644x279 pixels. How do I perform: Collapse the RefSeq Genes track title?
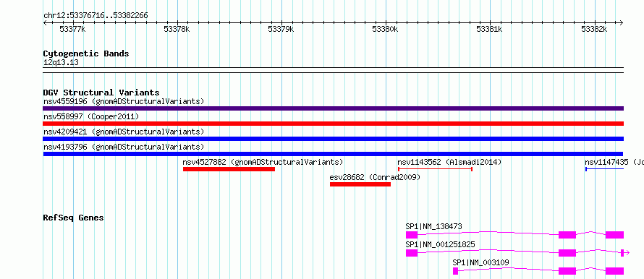click(73, 218)
